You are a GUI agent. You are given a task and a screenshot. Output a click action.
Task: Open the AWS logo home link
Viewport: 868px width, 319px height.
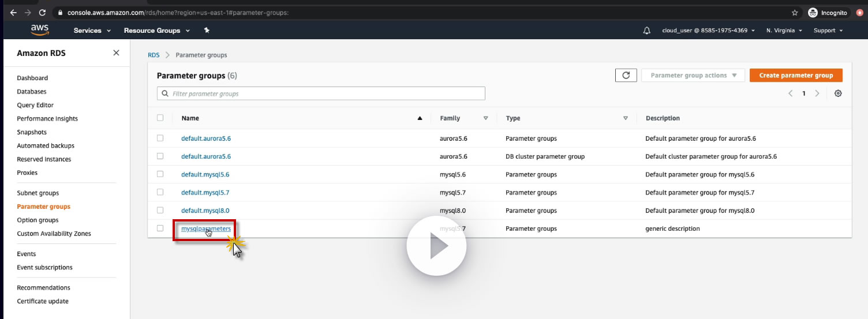pos(40,30)
